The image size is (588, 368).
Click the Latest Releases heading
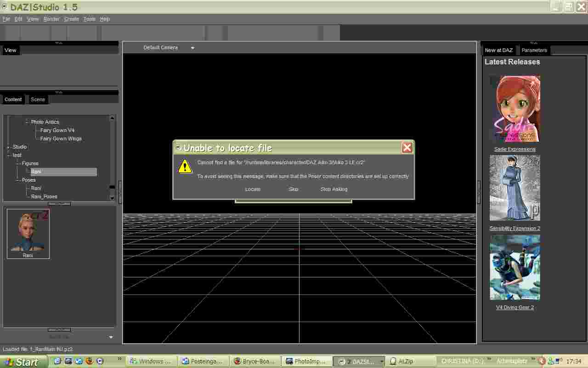point(512,62)
